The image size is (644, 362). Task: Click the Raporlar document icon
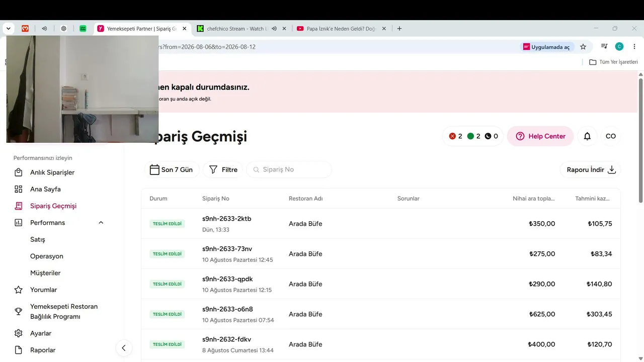(x=19, y=350)
